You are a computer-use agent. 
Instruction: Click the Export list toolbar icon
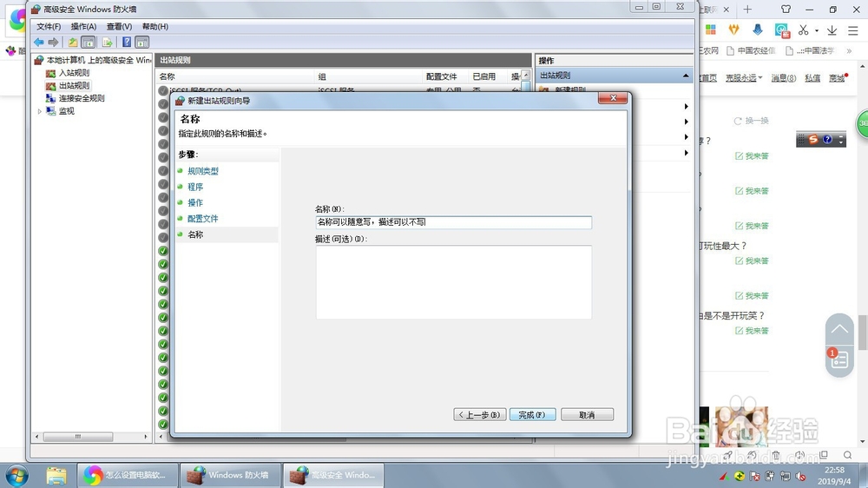(x=108, y=42)
